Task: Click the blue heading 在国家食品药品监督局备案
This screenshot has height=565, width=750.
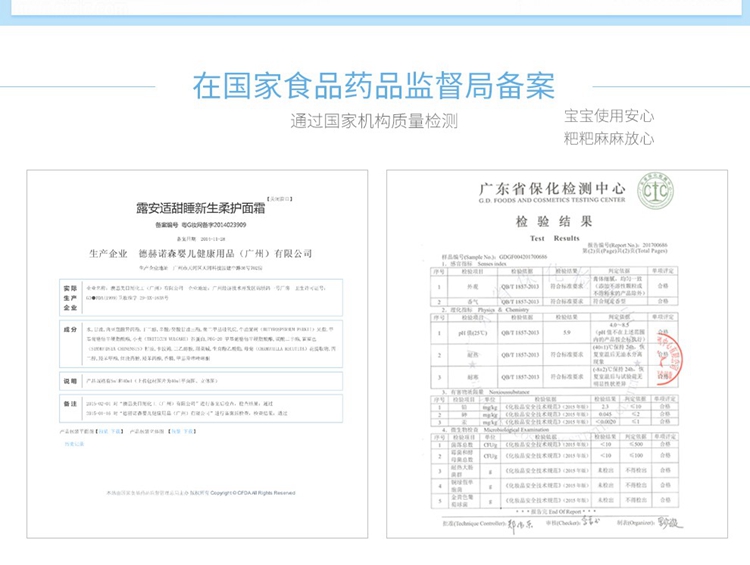Action: (374, 86)
